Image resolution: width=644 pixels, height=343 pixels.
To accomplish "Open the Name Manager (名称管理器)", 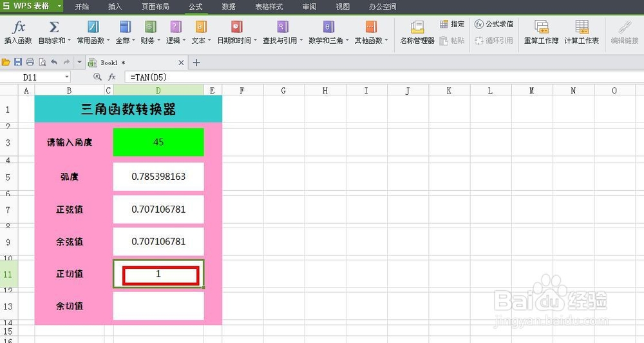I will [x=417, y=32].
